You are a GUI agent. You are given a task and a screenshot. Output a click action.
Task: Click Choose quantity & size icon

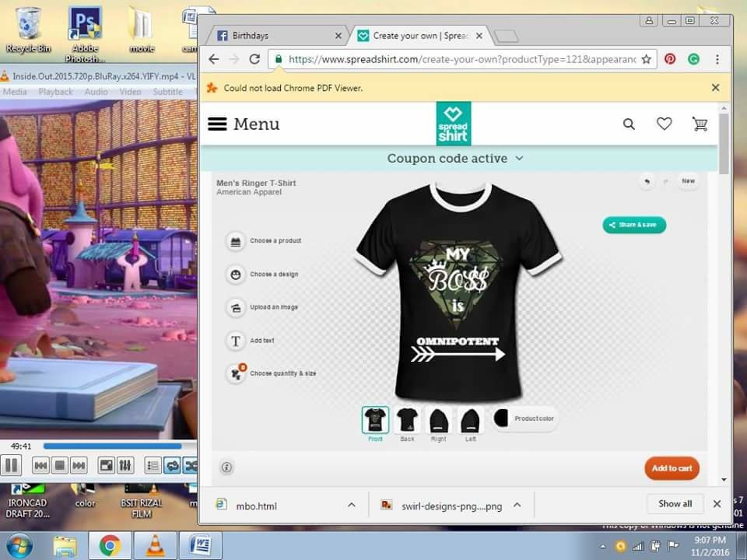click(x=235, y=374)
